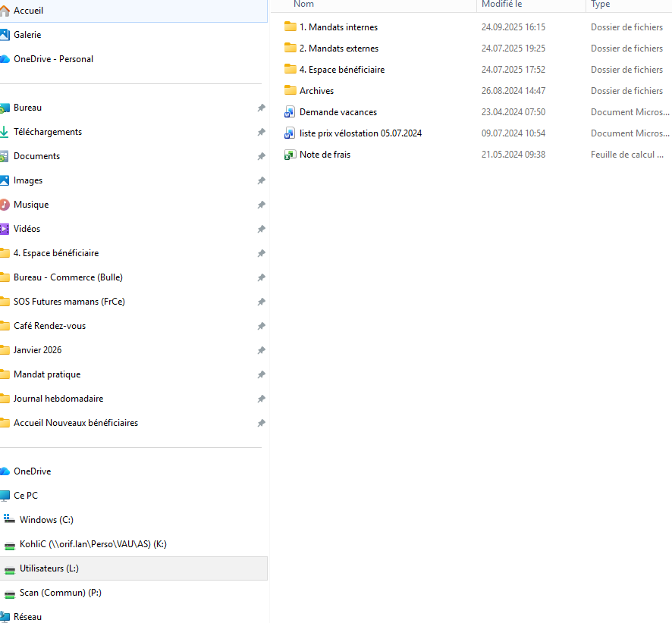Click the Word icon of liste prix vélostation
This screenshot has height=623, width=672.
click(289, 133)
